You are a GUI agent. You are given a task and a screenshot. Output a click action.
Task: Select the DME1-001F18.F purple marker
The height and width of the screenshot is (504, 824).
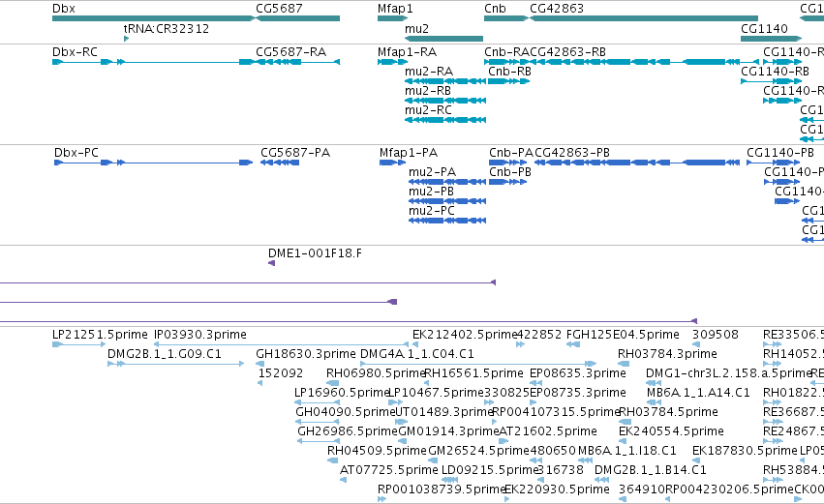[x=272, y=263]
